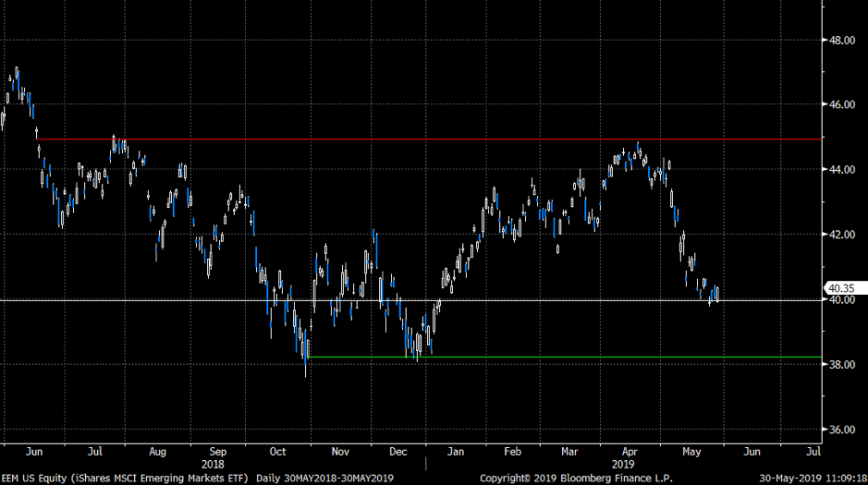Screen dimensions: 868x485
Task: Click the 44.00 price axis label
Action: click(x=842, y=170)
